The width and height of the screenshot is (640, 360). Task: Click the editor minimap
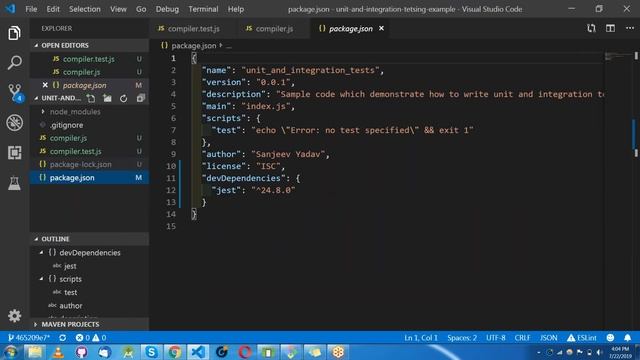(618, 56)
